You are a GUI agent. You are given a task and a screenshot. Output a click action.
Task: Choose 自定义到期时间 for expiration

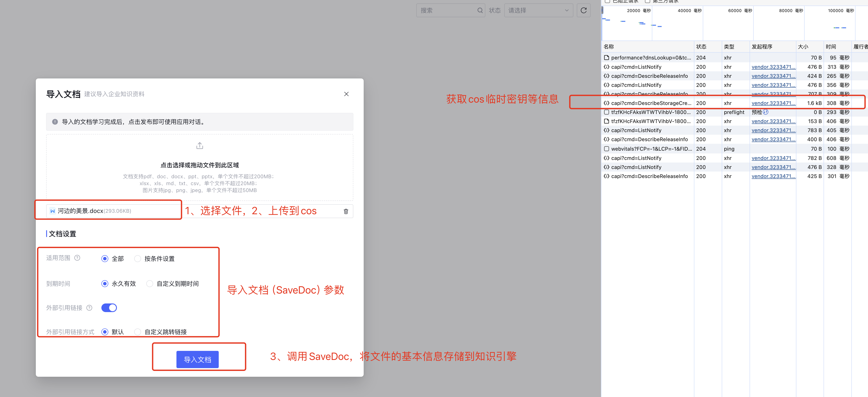[150, 283]
